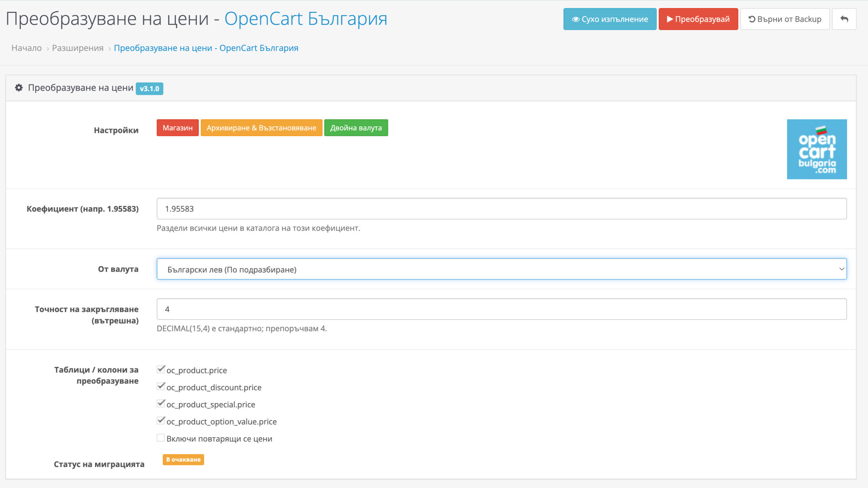Disable oc_product_option_value.price checkbox
This screenshot has width=868, height=488.
click(x=161, y=421)
